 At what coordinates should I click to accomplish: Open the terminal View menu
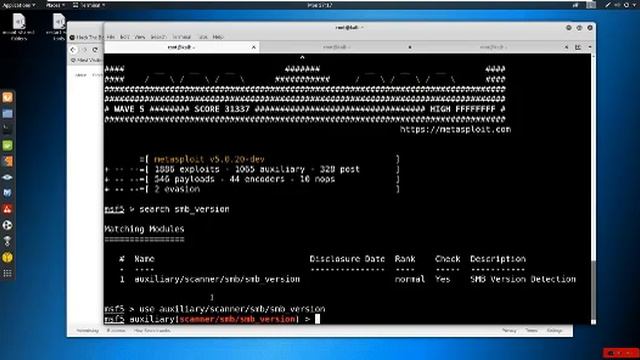point(140,37)
